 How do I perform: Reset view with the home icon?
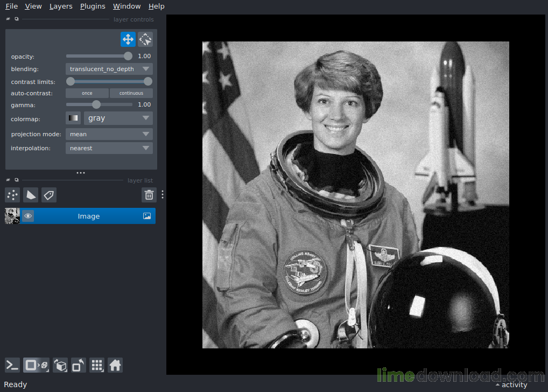tap(115, 365)
